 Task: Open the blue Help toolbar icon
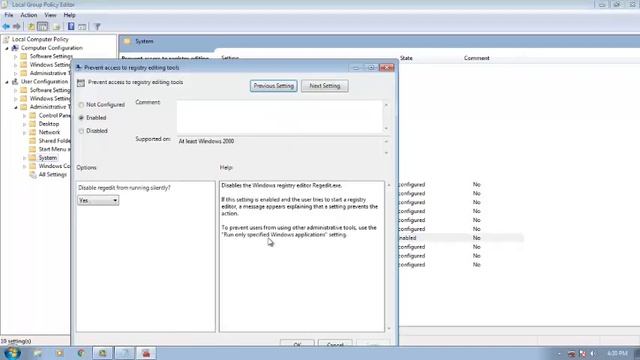click(x=71, y=27)
